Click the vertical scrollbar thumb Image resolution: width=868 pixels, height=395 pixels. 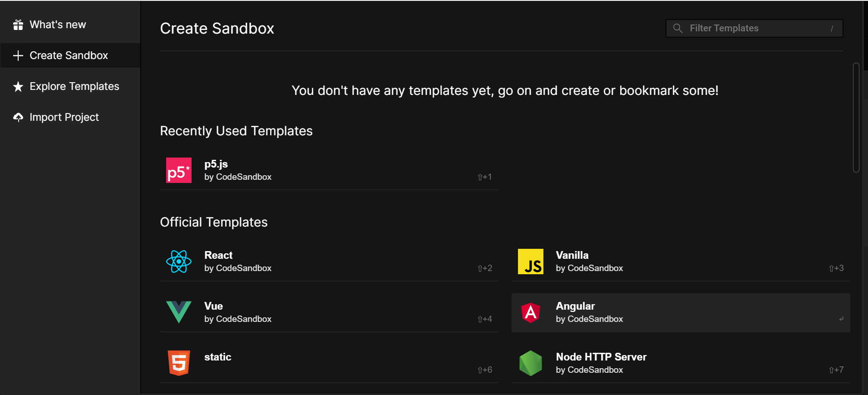point(856,118)
